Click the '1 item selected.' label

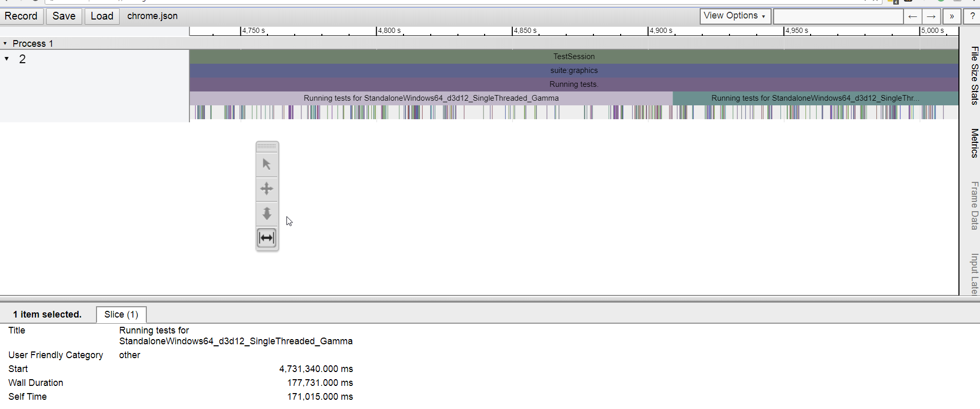click(x=47, y=314)
